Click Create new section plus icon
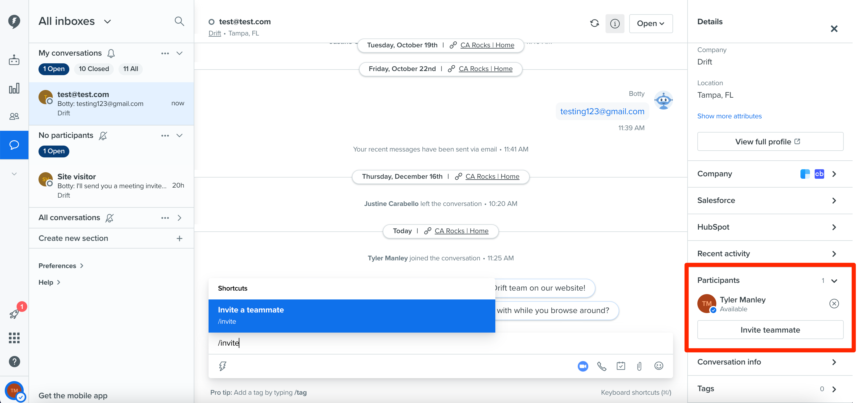 (x=180, y=238)
